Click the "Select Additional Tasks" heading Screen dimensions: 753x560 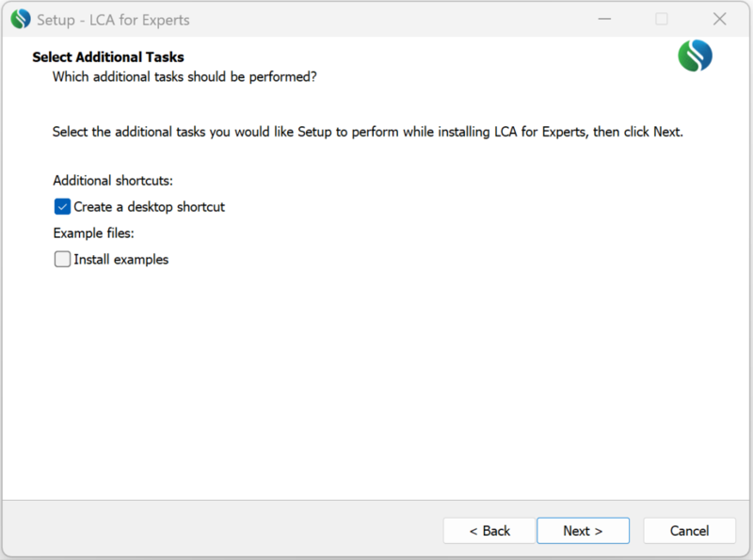[108, 57]
